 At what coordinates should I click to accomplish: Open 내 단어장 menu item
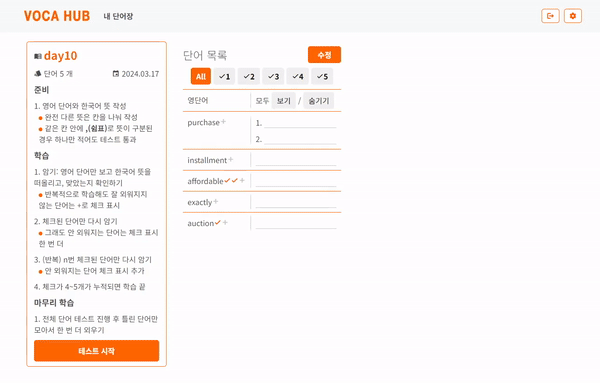point(118,16)
